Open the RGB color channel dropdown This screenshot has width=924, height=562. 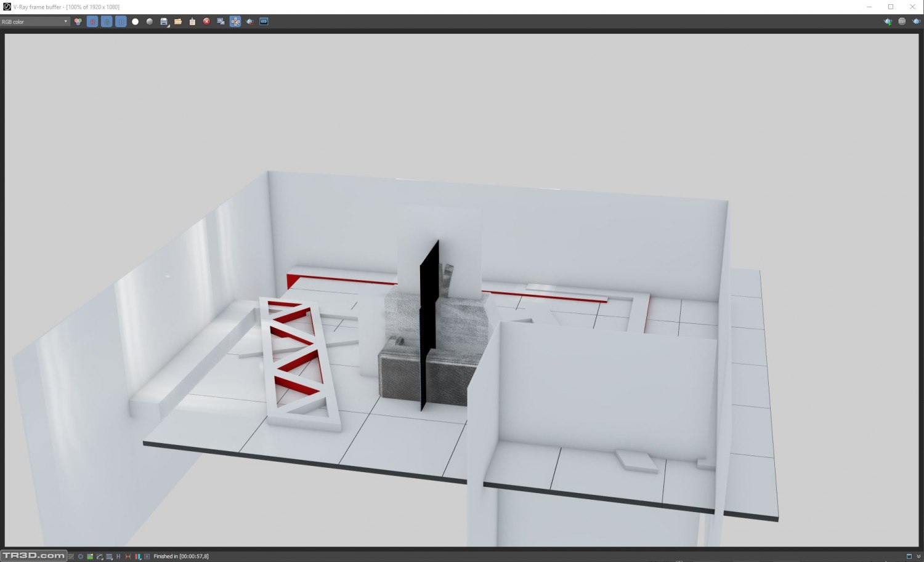coord(34,22)
